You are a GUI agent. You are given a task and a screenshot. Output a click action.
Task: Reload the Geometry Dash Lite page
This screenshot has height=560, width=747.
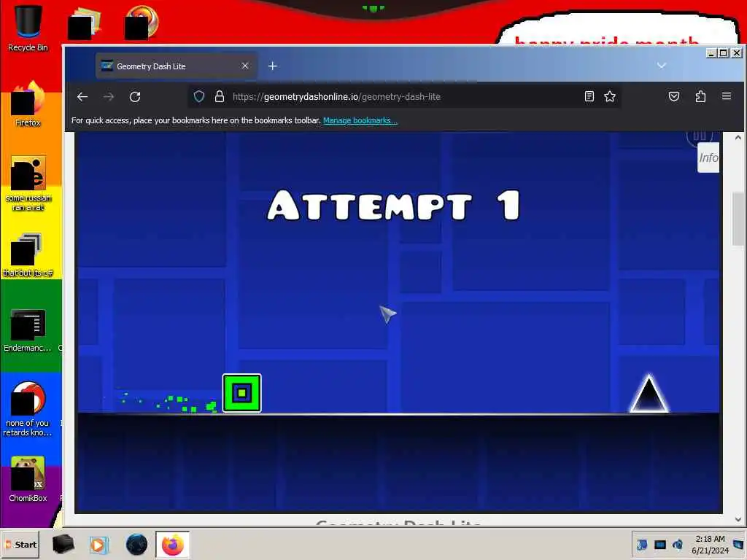(x=135, y=97)
